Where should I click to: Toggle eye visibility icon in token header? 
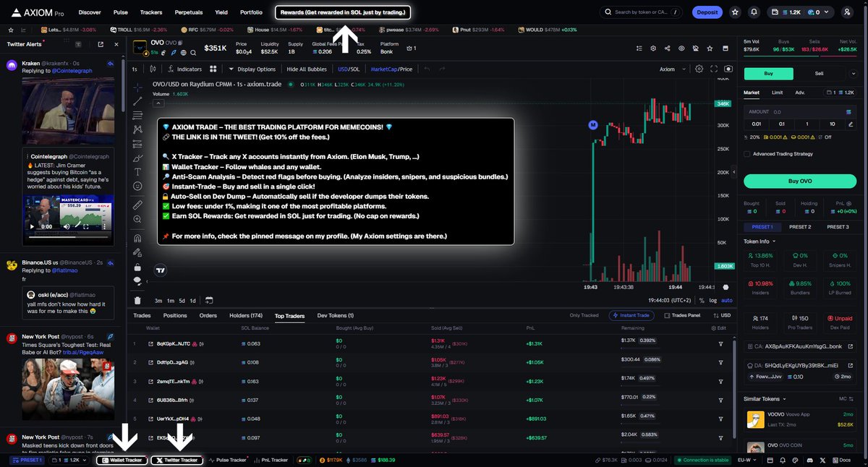pos(681,48)
